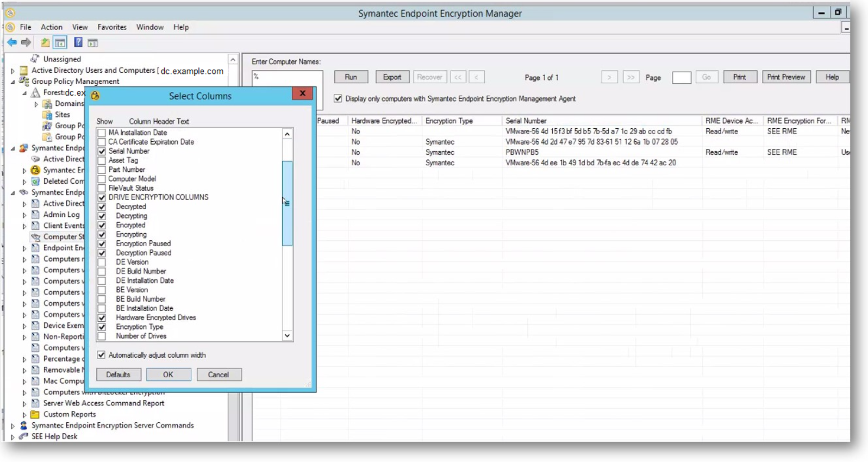868x462 pixels.
Task: Click the SEE Help Desk icon
Action: 23,436
